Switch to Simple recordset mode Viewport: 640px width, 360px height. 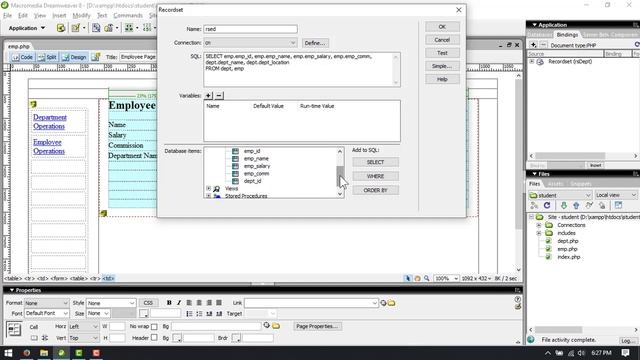[x=442, y=66]
